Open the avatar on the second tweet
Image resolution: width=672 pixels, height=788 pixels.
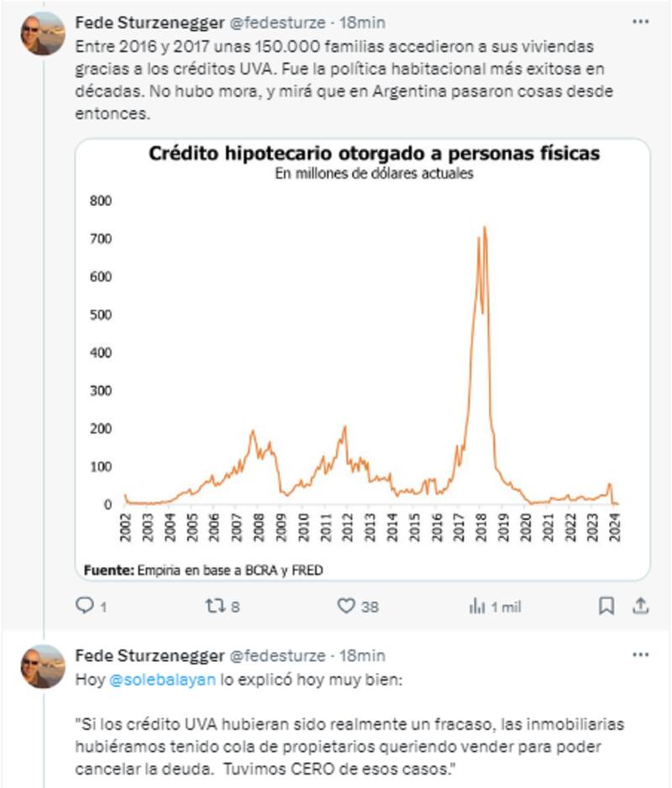point(43,667)
